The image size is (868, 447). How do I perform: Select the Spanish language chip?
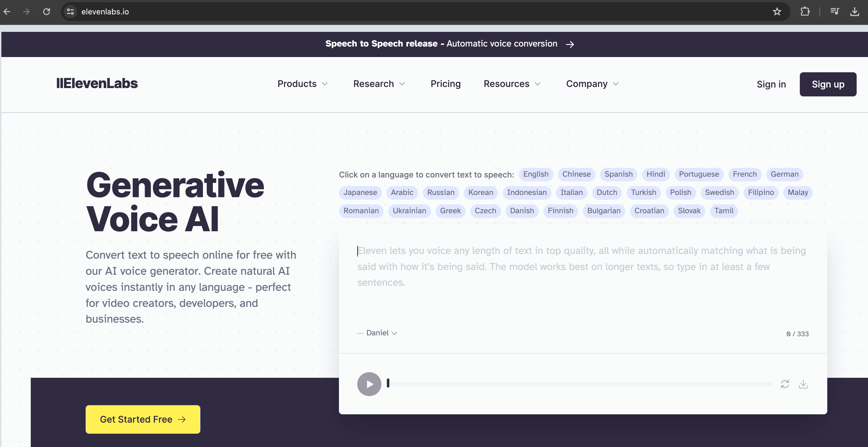click(x=618, y=174)
